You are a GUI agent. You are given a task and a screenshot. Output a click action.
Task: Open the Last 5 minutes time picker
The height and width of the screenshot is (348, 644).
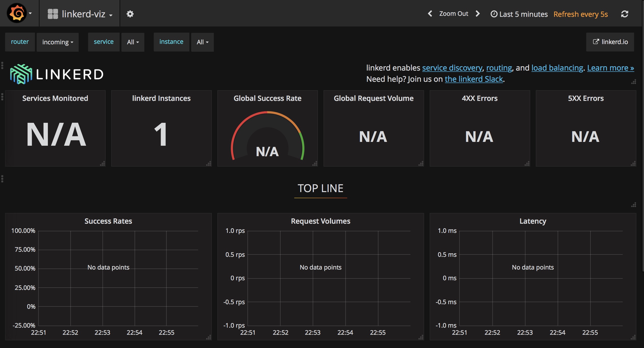(x=519, y=14)
